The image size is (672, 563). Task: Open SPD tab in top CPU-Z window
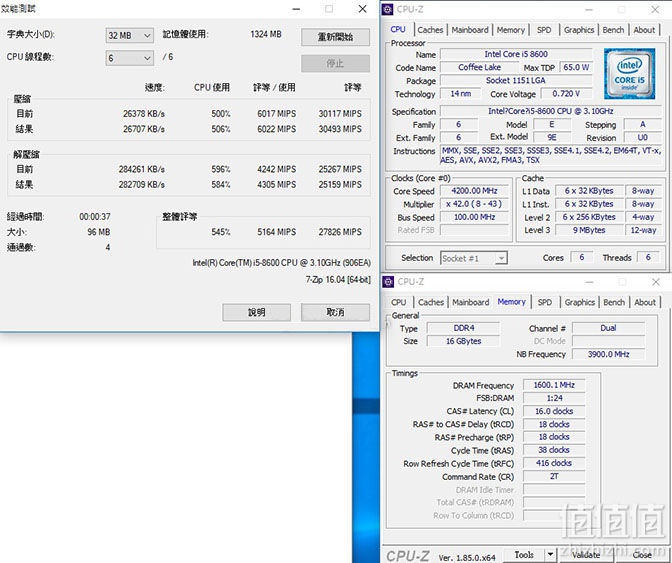544,30
